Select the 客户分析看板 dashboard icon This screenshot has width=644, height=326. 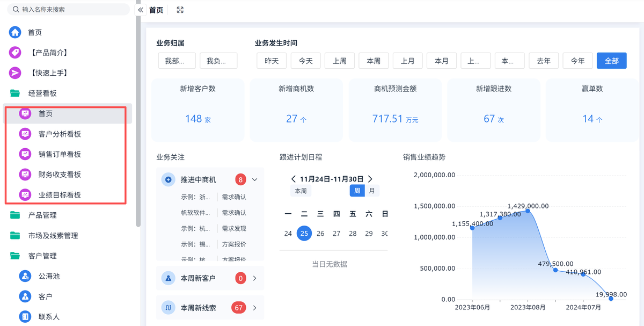tap(25, 134)
